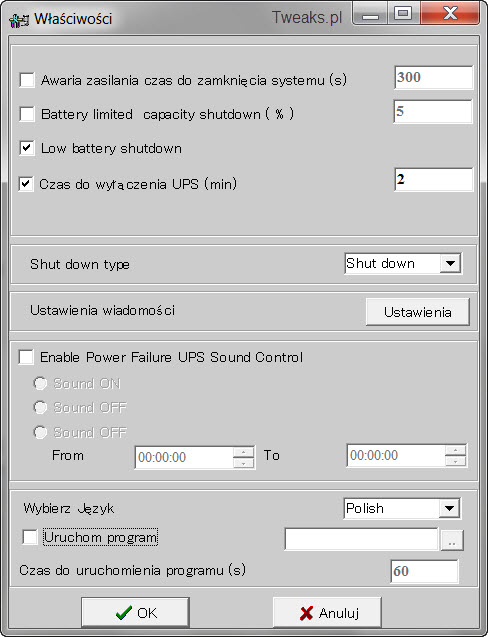488x637 pixels.
Task: Click the Anuluj cancel button
Action: [x=327, y=612]
